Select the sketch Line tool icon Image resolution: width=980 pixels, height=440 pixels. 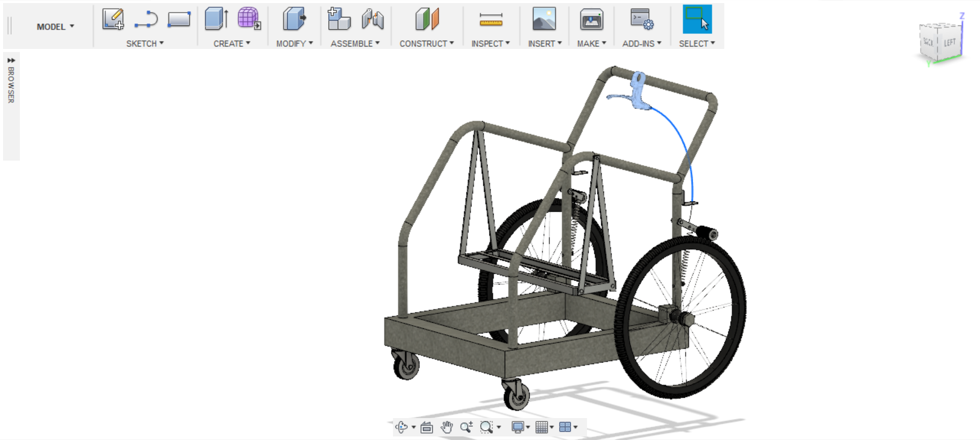coord(146,19)
